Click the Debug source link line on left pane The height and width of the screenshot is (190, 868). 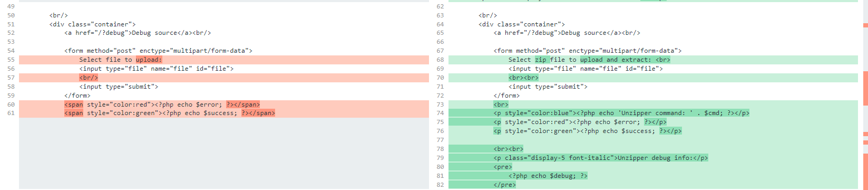[138, 33]
